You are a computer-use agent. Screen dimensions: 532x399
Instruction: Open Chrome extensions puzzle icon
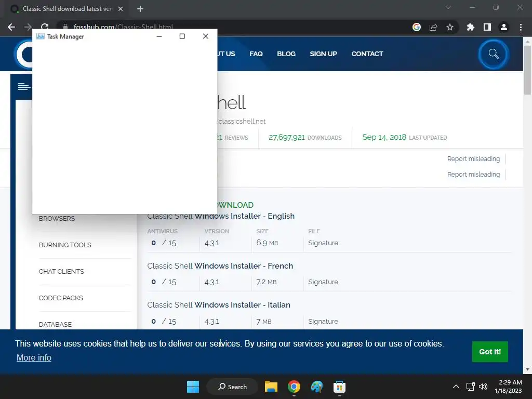(471, 27)
